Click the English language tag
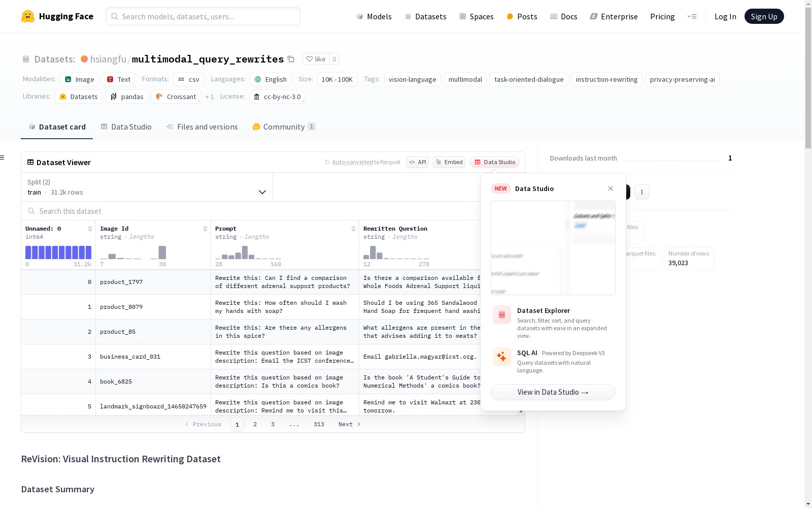Viewport: 812px width, 508px height. (x=271, y=79)
